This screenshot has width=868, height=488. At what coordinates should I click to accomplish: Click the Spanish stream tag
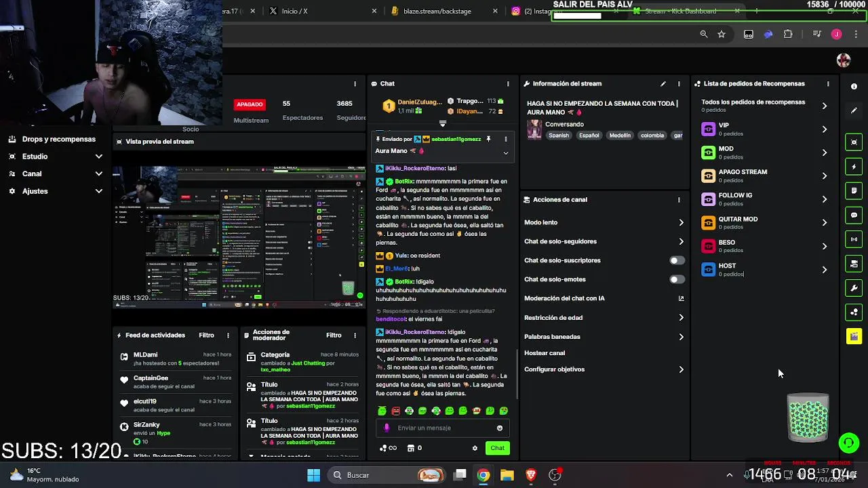click(x=559, y=136)
